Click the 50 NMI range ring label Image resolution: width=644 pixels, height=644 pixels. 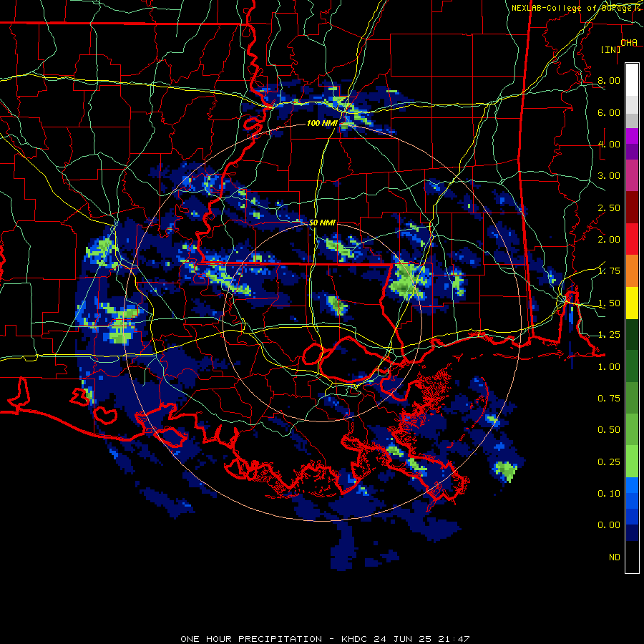(x=322, y=223)
